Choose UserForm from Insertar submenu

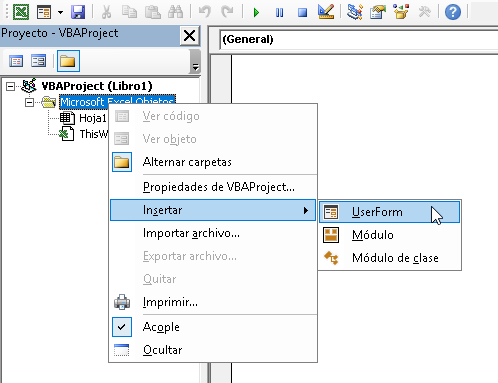point(389,212)
